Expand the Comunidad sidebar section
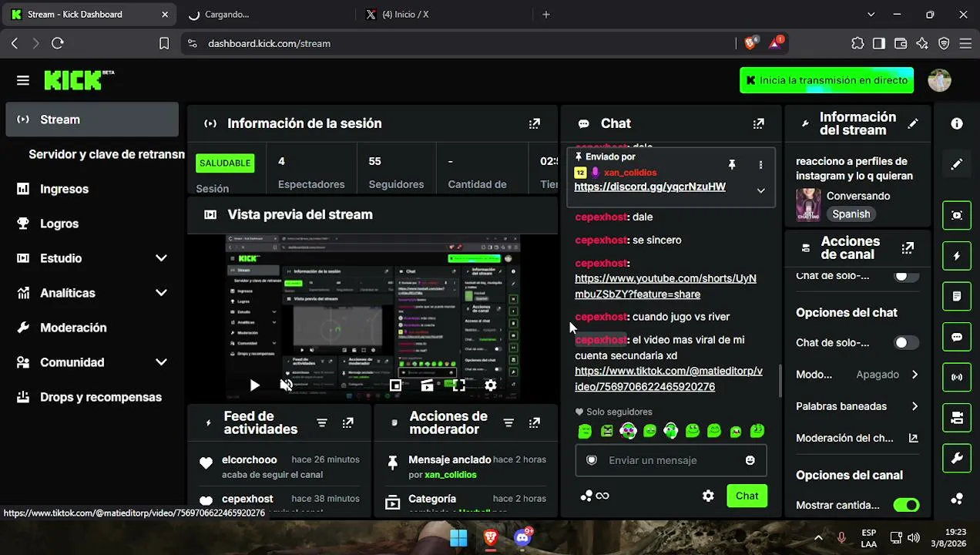Image resolution: width=980 pixels, height=555 pixels. tap(161, 362)
